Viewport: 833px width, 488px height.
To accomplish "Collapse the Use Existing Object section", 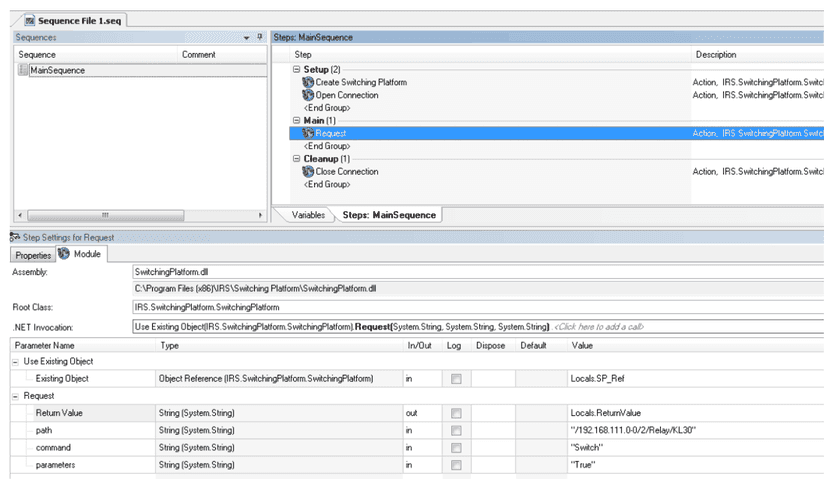I will (15, 362).
